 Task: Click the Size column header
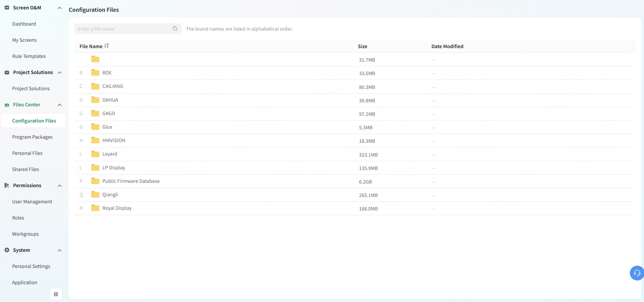click(362, 46)
